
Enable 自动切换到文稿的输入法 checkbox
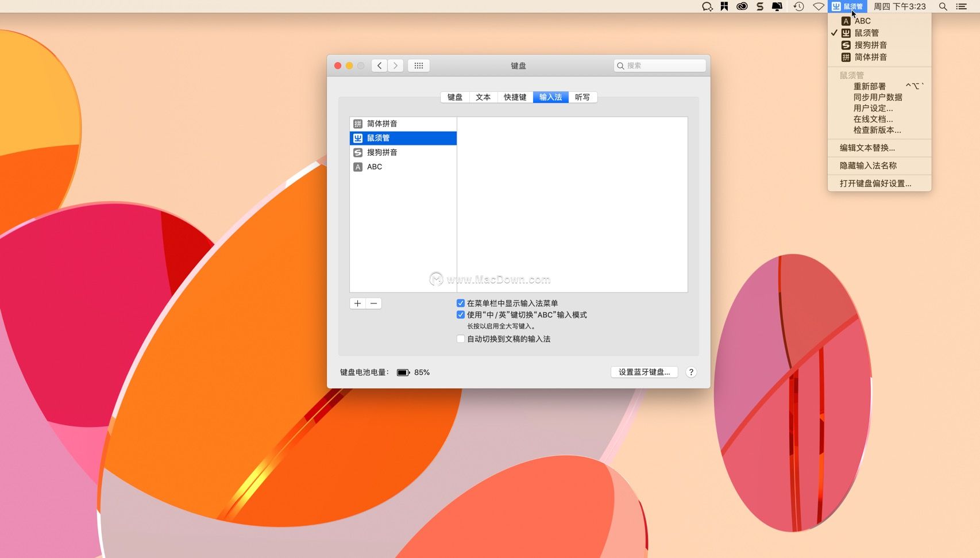[461, 339]
